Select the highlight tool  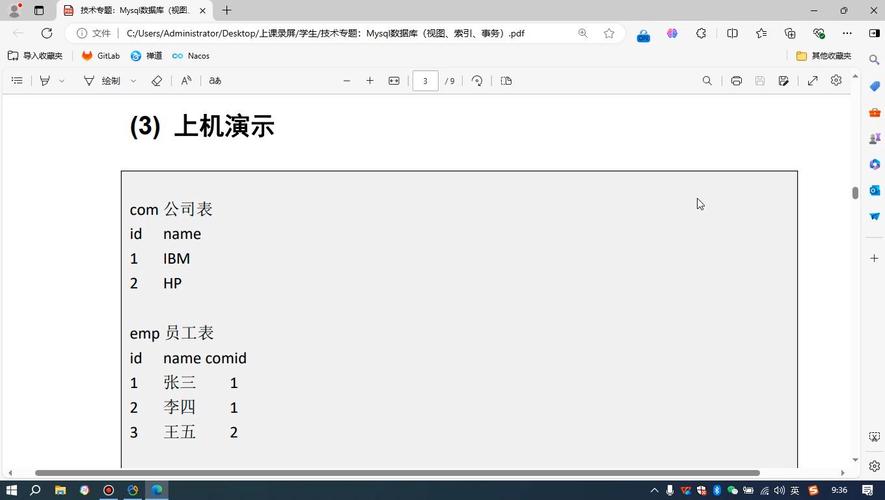(x=45, y=81)
